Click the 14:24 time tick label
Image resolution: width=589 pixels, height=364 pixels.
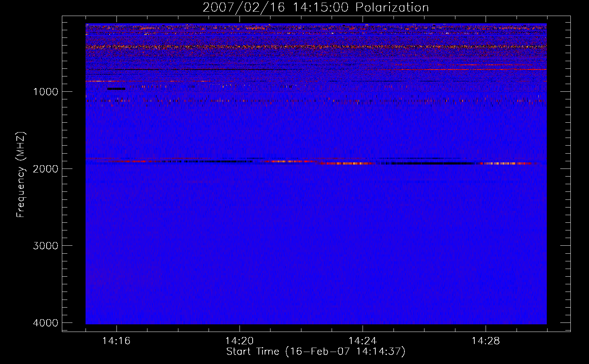tap(363, 341)
